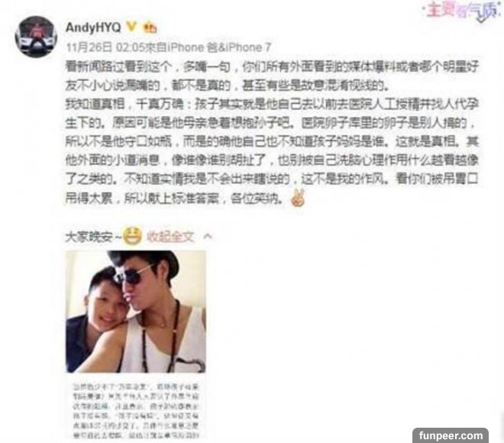
Task: Click the iPhone 7 source label
Action: 239,47
